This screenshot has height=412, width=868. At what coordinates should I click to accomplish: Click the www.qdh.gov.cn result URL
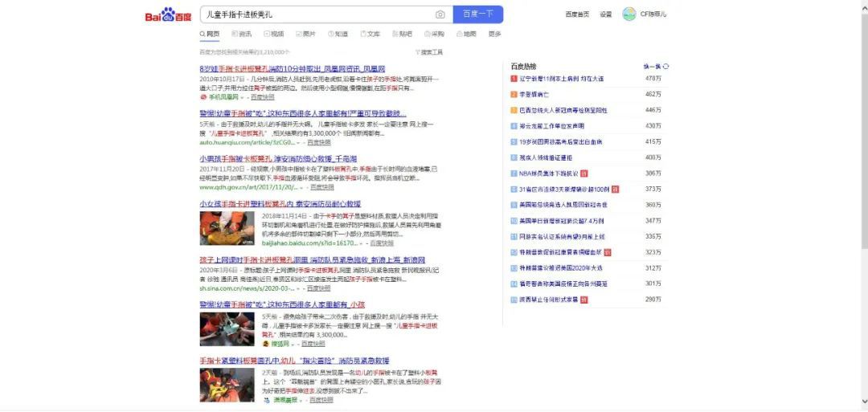[248, 187]
